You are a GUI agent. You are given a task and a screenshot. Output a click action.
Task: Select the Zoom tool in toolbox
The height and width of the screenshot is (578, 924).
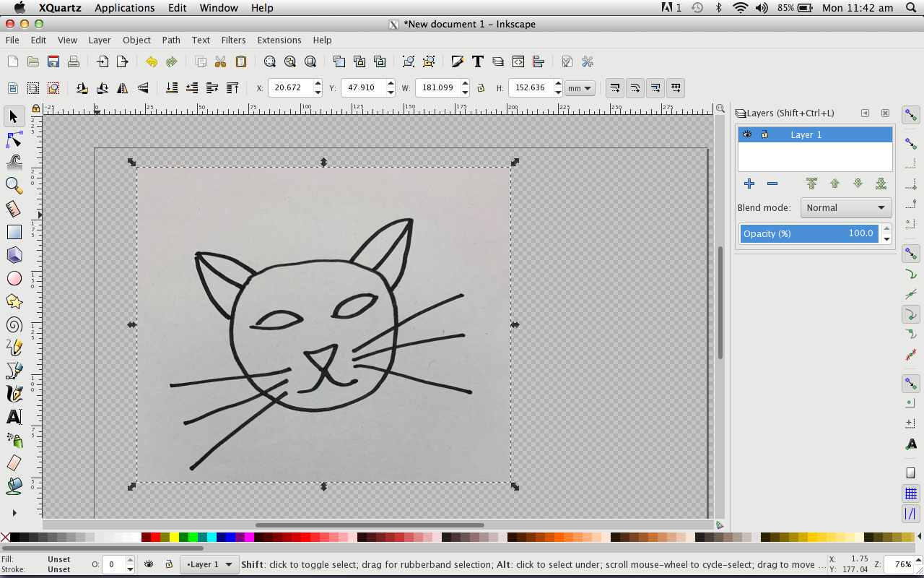pyautogui.click(x=14, y=186)
